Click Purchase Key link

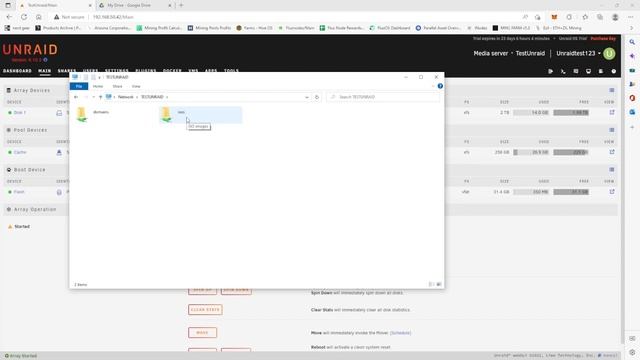coord(603,38)
